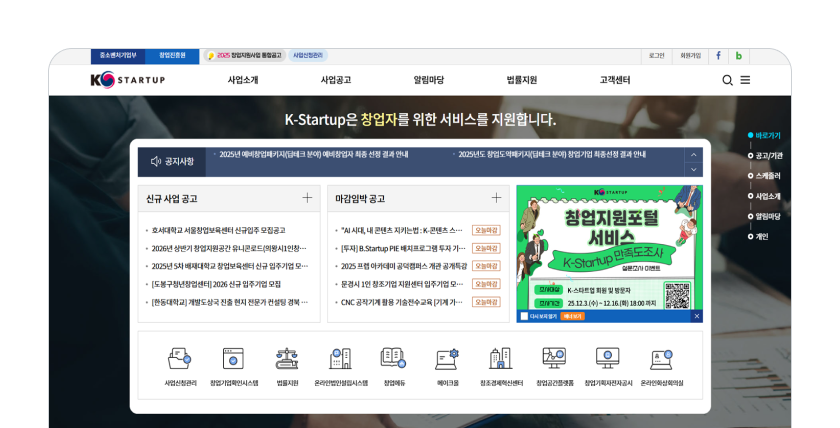
Task: Jump to 공고/기관 in side navigation
Action: click(765, 156)
